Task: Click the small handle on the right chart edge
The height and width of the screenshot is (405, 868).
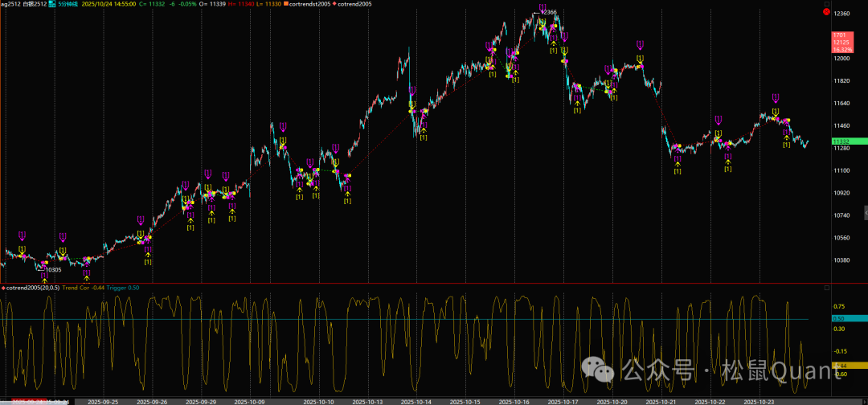Action: pyautogui.click(x=865, y=212)
